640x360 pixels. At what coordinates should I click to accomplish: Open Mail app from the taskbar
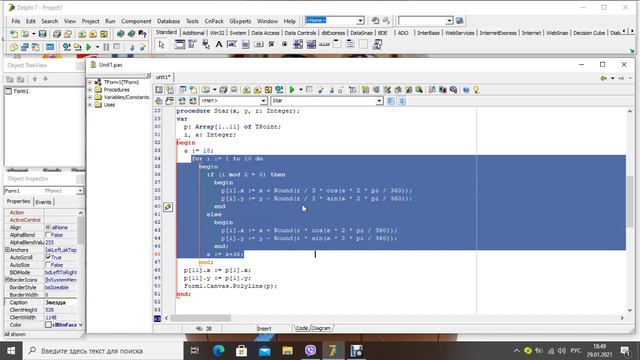264,351
